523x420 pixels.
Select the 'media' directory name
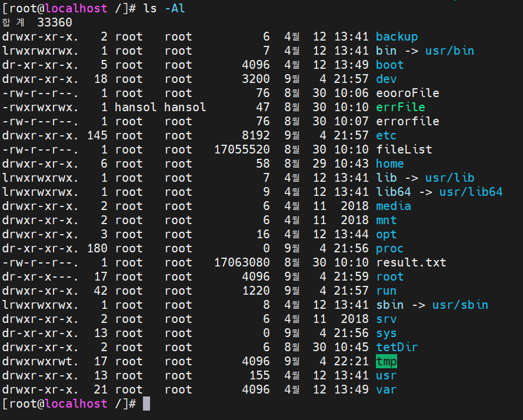point(393,206)
